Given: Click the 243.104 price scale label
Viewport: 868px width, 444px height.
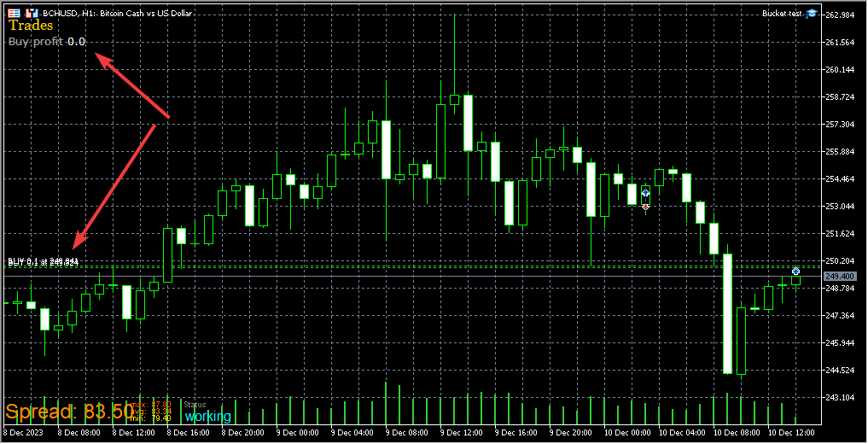Looking at the screenshot, I should coord(840,398).
